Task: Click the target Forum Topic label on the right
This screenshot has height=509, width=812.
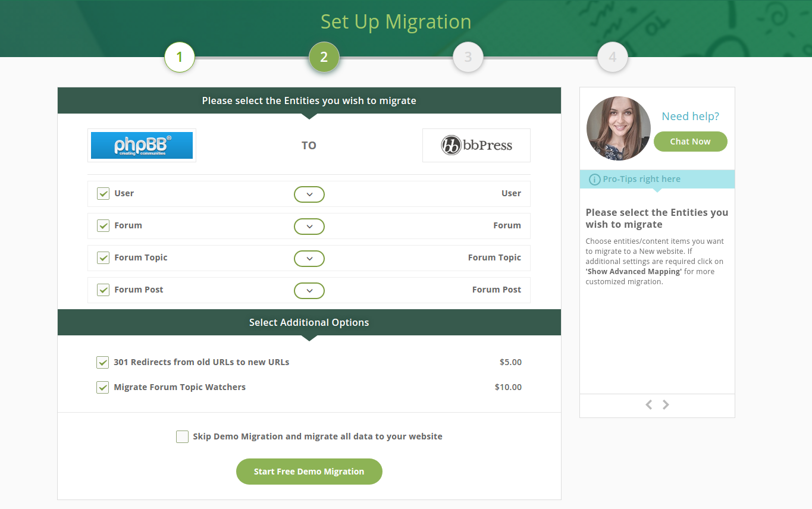Action: pos(494,257)
